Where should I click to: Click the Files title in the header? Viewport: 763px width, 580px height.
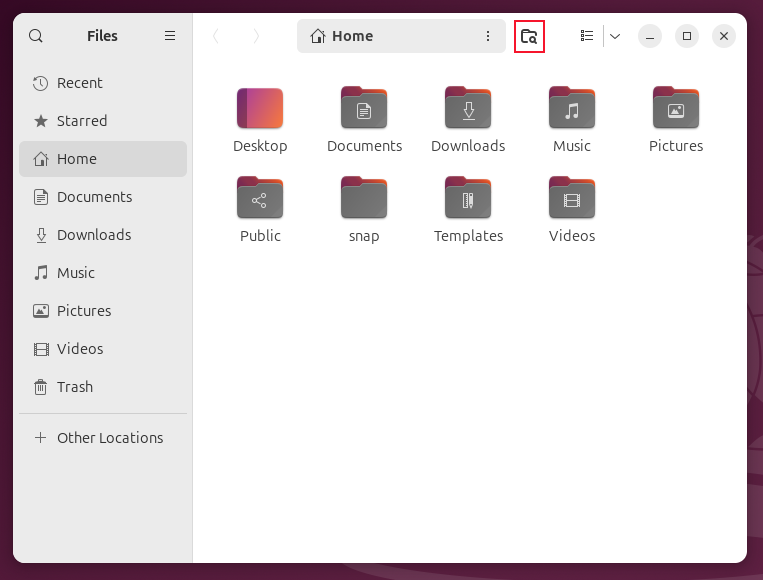click(x=102, y=36)
